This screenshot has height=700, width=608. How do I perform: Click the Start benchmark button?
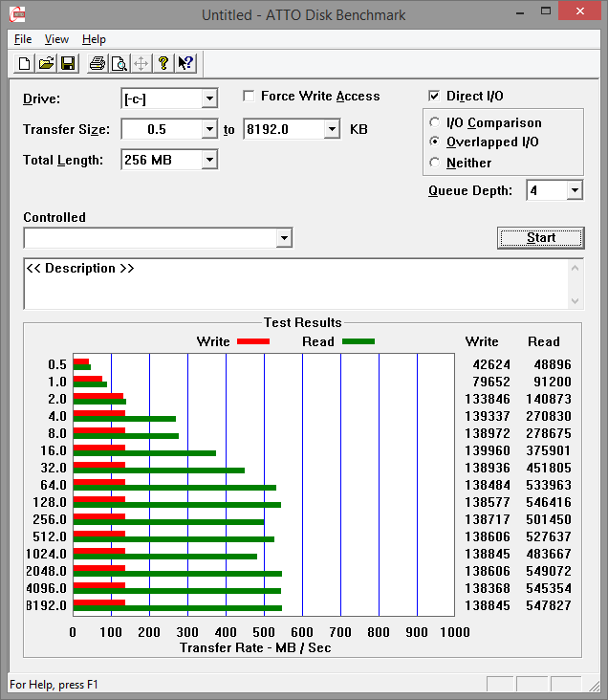[x=540, y=238]
